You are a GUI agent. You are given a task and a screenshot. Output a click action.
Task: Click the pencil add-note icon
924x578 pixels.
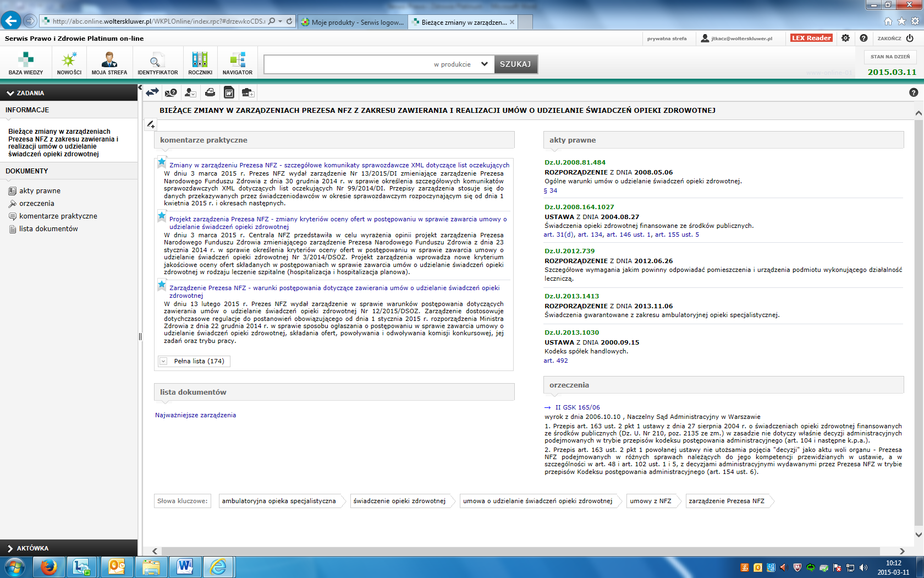[x=151, y=125]
